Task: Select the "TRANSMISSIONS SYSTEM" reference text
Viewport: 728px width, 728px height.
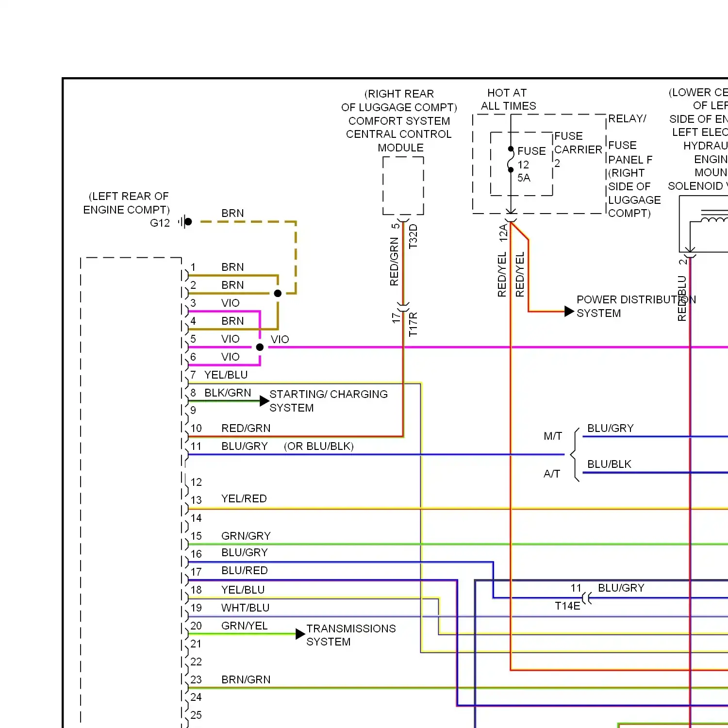Action: point(351,635)
